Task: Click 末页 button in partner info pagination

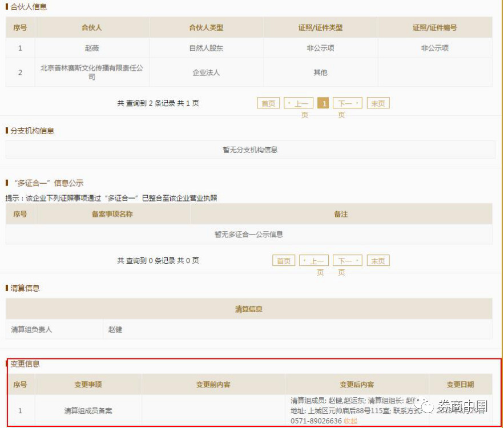Action: click(378, 103)
